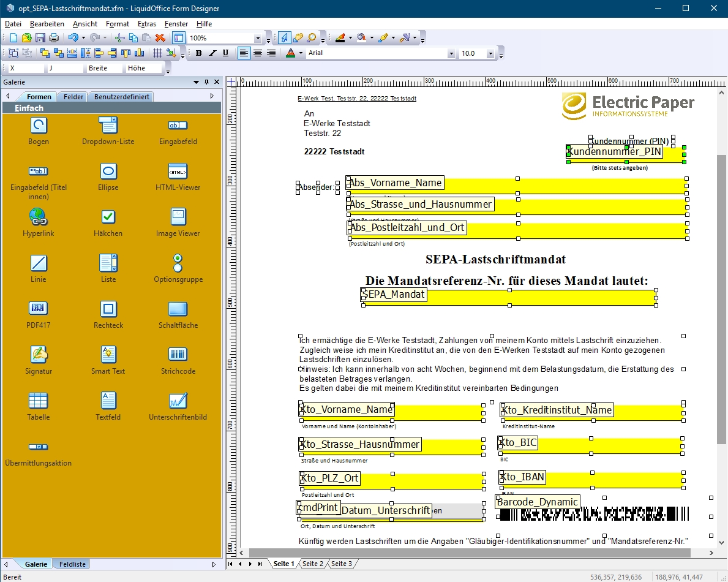728x582 pixels.
Task: Open the Format menu
Action: click(118, 24)
